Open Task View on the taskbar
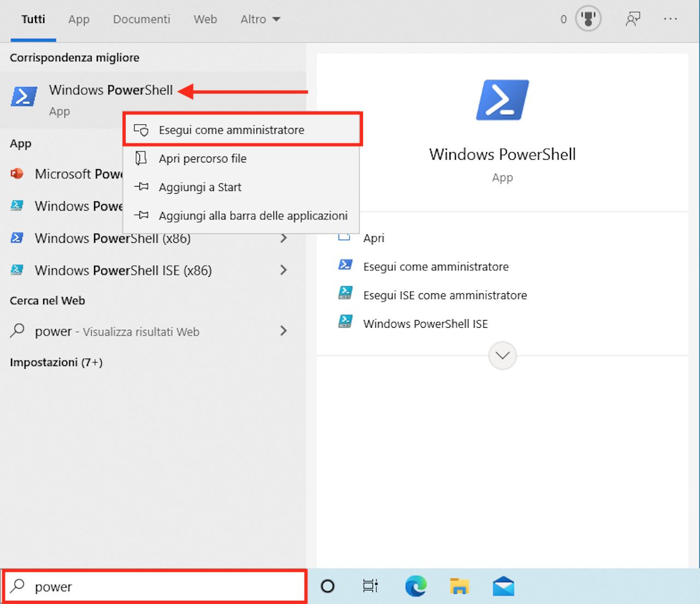This screenshot has width=700, height=604. tap(370, 586)
